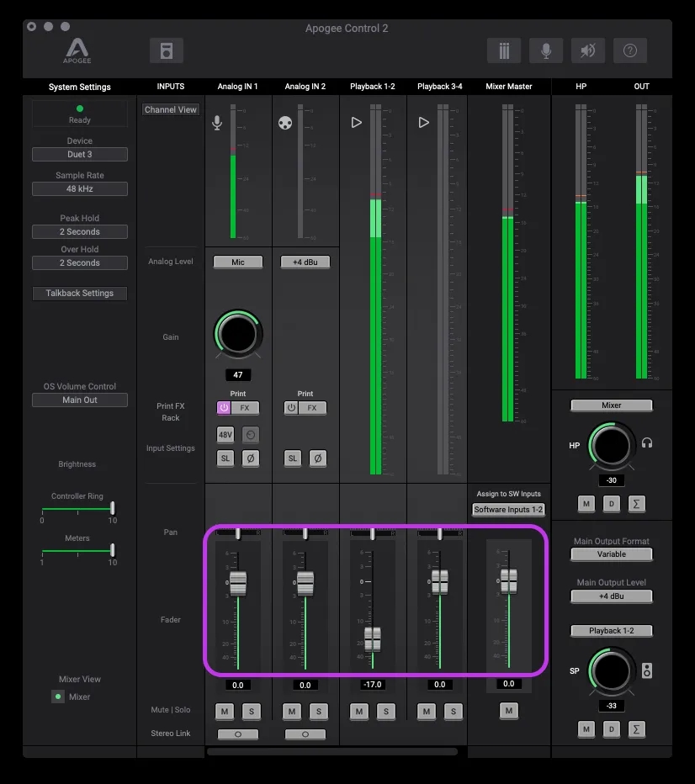Invert phase on Analog IN 2
Image resolution: width=695 pixels, height=784 pixels.
pos(318,458)
